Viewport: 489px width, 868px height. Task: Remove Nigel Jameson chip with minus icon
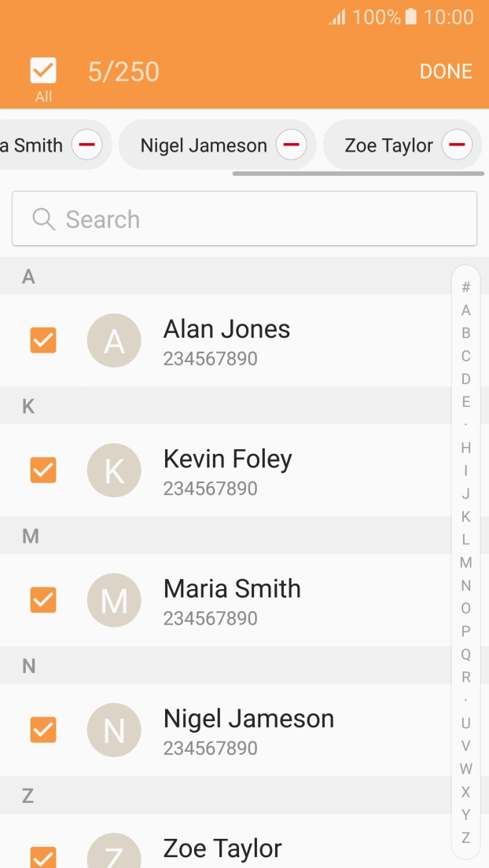(291, 145)
